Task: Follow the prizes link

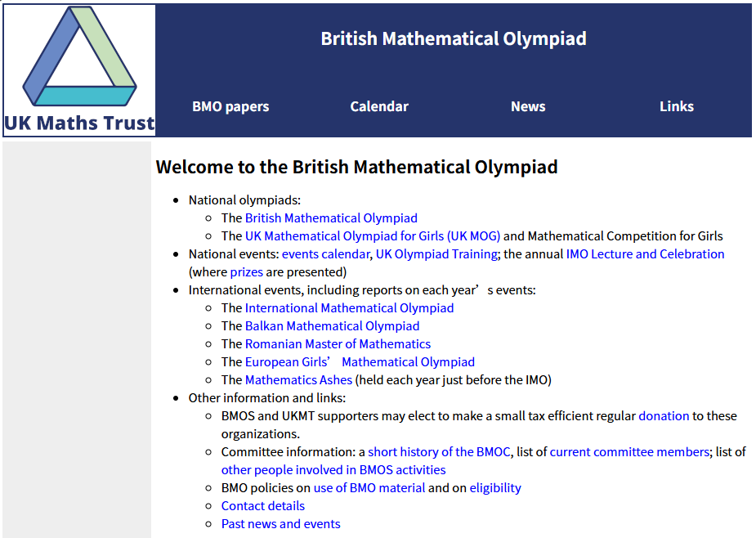Action: pos(246,272)
